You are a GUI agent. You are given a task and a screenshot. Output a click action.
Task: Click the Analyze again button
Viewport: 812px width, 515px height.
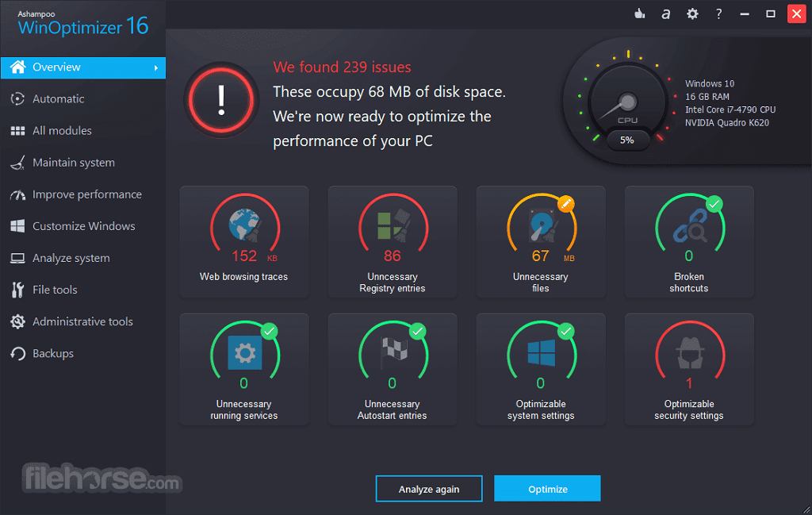coord(429,489)
